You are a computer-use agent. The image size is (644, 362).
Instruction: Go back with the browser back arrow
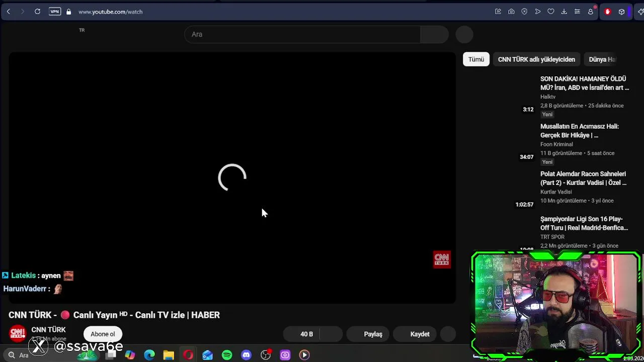9,12
